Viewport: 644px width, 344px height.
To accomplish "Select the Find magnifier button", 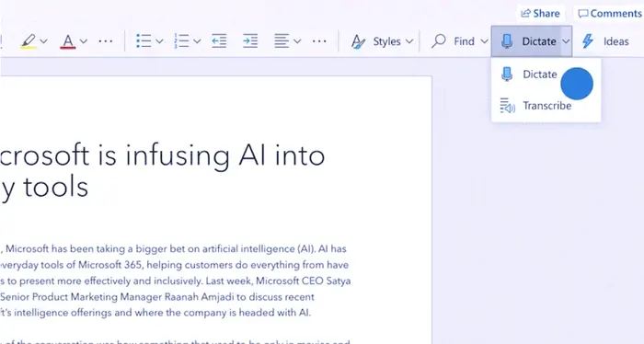I will point(453,41).
